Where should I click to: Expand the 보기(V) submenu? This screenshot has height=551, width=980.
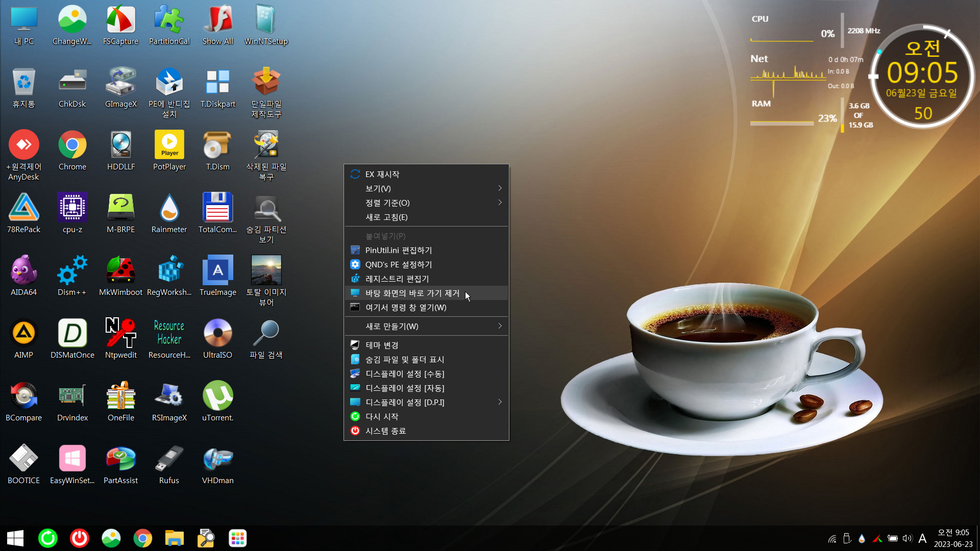[x=426, y=188]
